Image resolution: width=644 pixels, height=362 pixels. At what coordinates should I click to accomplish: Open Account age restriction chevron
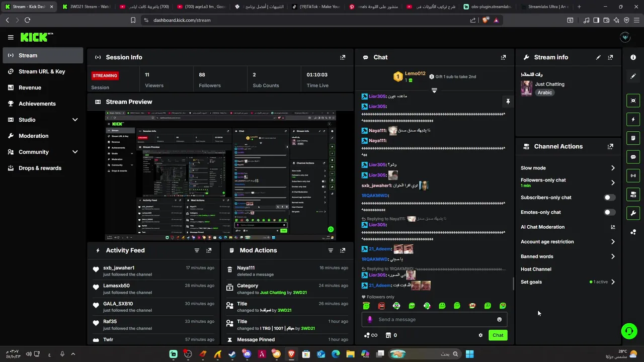click(x=613, y=242)
